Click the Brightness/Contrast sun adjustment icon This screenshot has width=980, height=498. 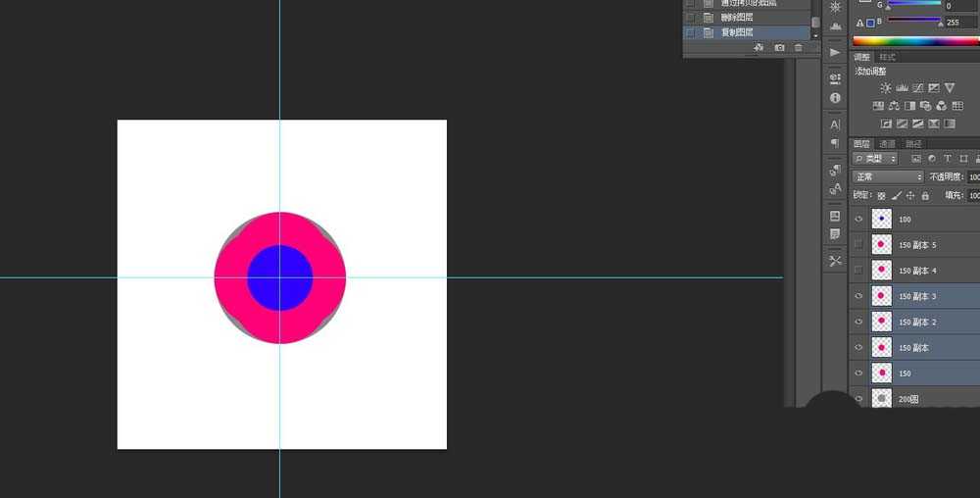coord(886,88)
